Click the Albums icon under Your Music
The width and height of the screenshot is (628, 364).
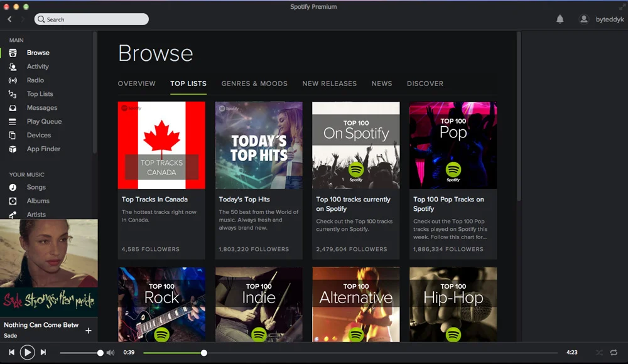click(14, 200)
